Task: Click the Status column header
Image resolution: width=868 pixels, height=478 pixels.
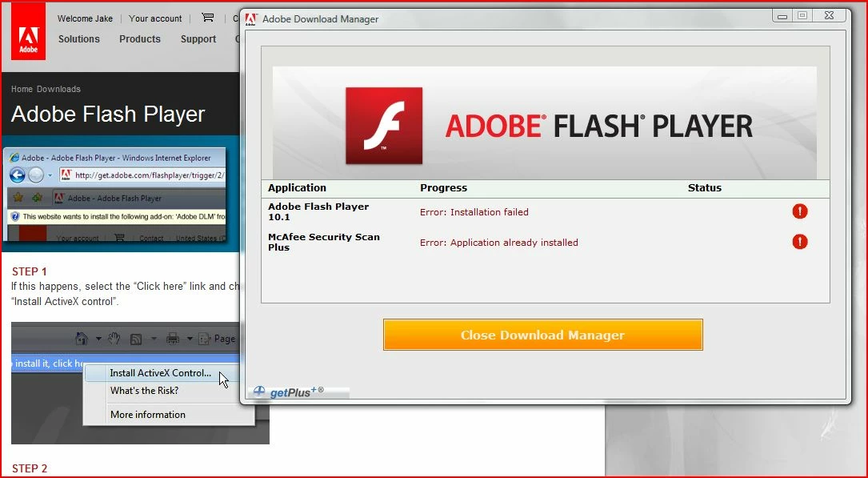Action: pos(705,188)
